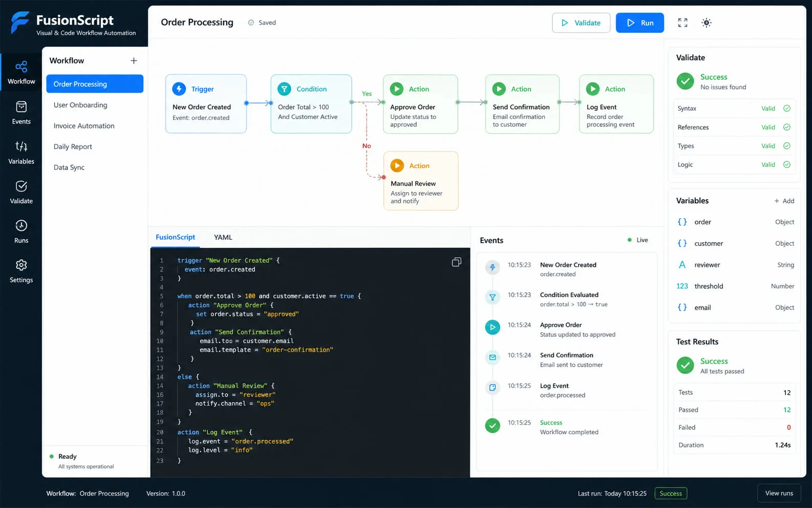
Task: Click the Passed tests count row
Action: 735,410
